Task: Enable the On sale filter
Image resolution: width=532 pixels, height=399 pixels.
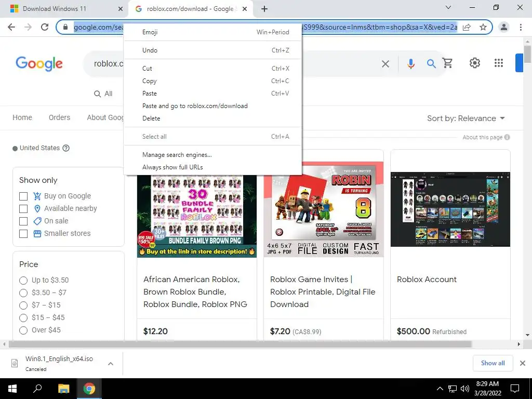Action: pyautogui.click(x=23, y=221)
